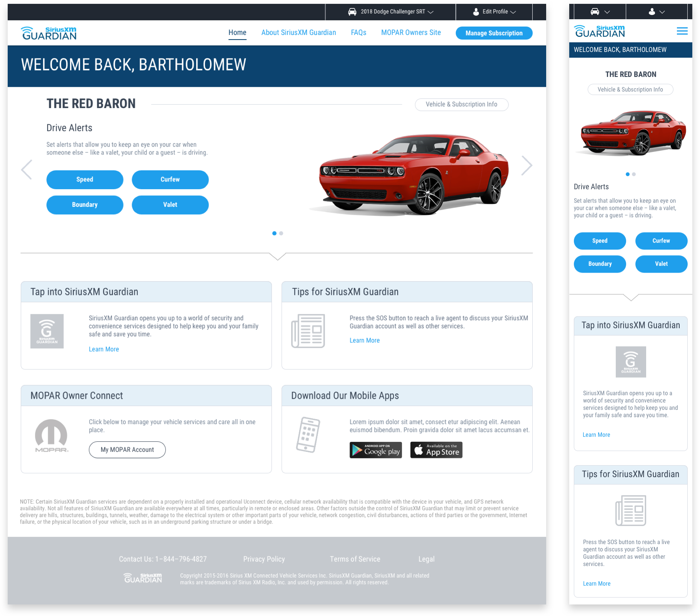Show next carousel slide with right arrow
The height and width of the screenshot is (616, 700).
click(527, 166)
